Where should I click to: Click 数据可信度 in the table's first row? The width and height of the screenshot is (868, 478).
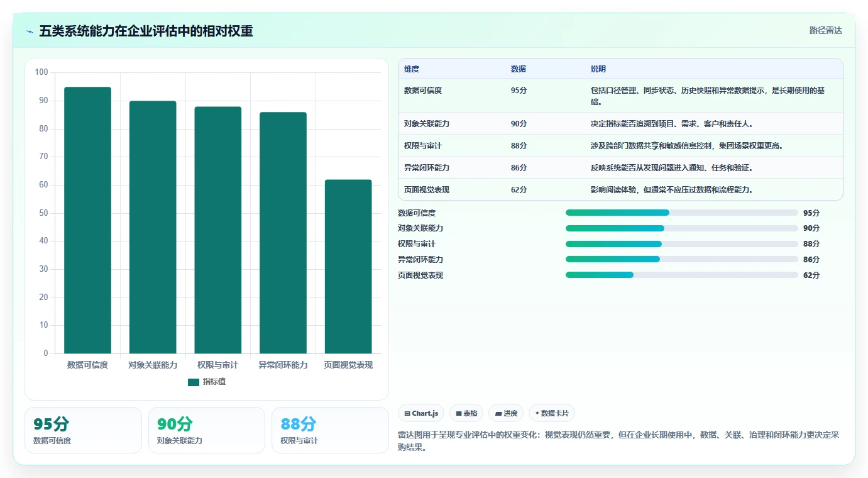point(423,91)
